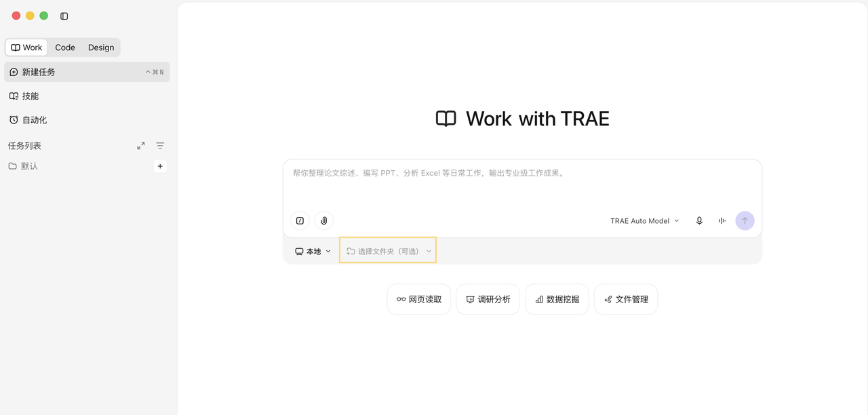The height and width of the screenshot is (415, 868).
Task: Create a new task via 新建任务
Action: click(x=87, y=72)
